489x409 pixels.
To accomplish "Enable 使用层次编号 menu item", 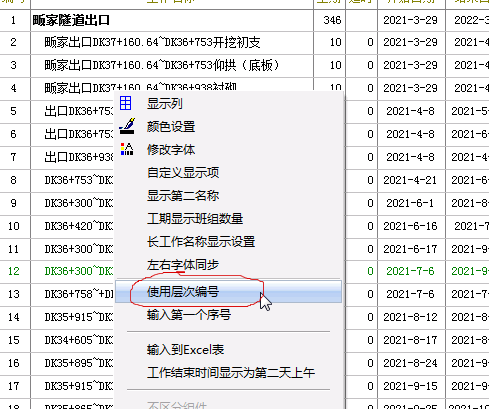I will (x=229, y=292).
